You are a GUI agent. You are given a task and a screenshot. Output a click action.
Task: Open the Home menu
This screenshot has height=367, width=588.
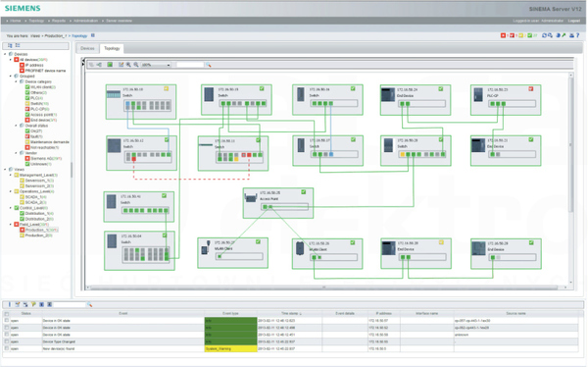pos(15,21)
